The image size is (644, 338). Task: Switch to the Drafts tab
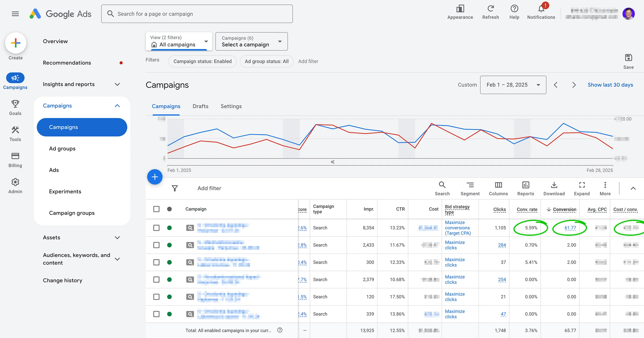pyautogui.click(x=200, y=106)
